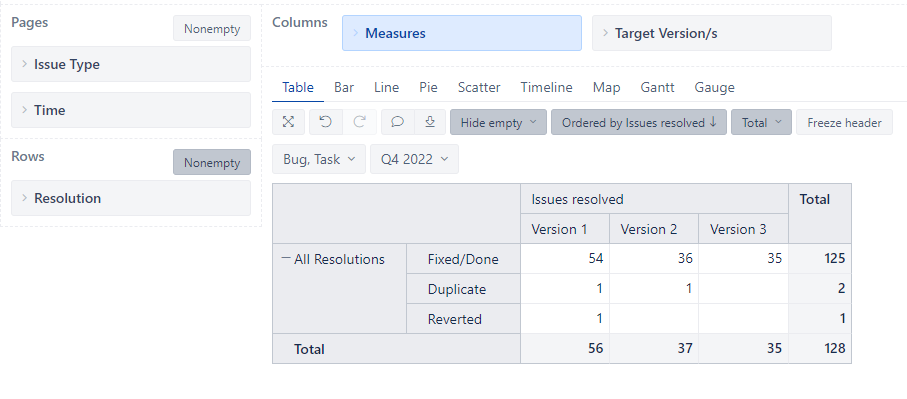
Task: Click the Total column header
Action: [820, 214]
